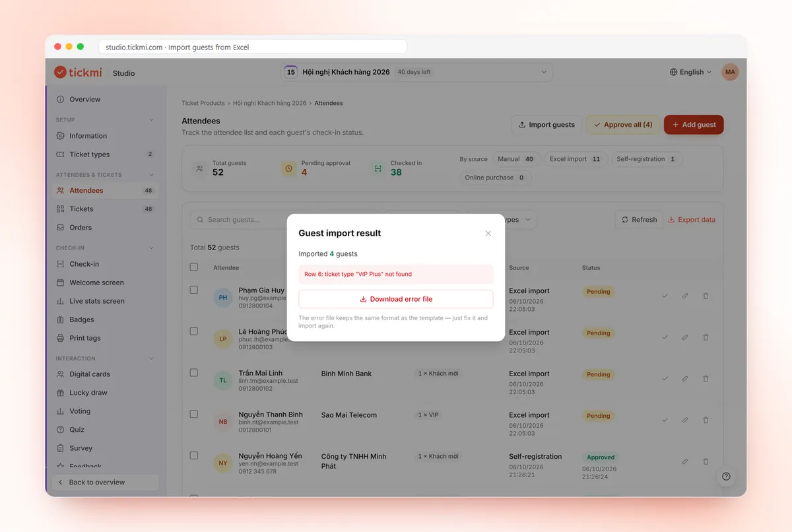This screenshot has width=792, height=532.
Task: Tick the Lê Hoàng Phúc checkbox
Action: pos(194,331)
